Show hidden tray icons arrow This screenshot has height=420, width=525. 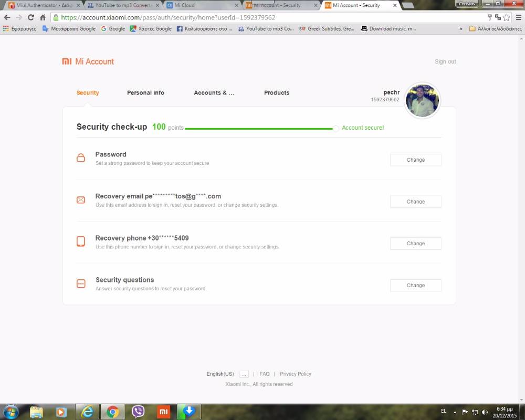pos(455,412)
